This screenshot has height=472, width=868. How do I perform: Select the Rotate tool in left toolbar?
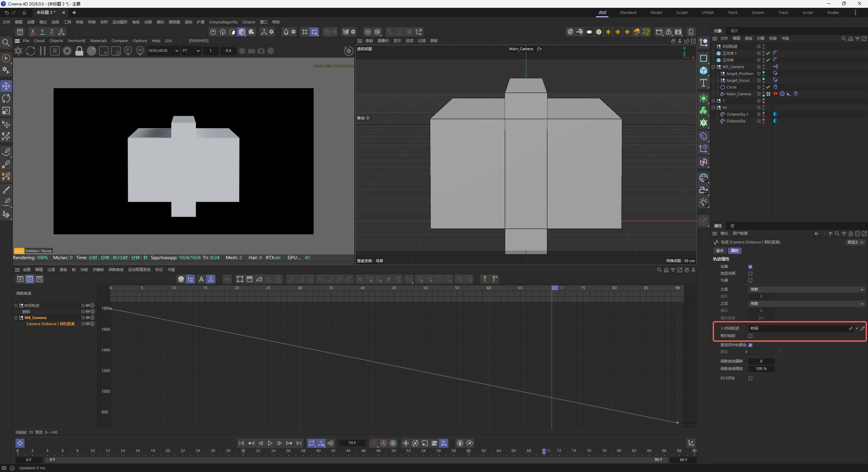pos(6,99)
